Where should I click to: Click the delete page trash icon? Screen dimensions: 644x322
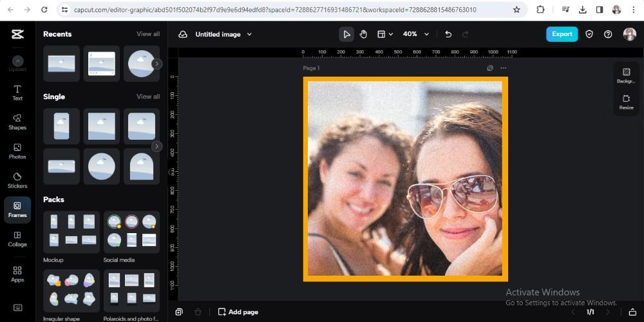pos(198,312)
